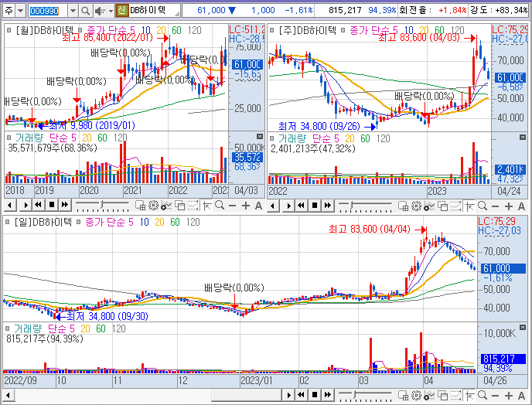Select zoom magnifier in monthly chart toolbar
The image size is (532, 405).
(220, 206)
